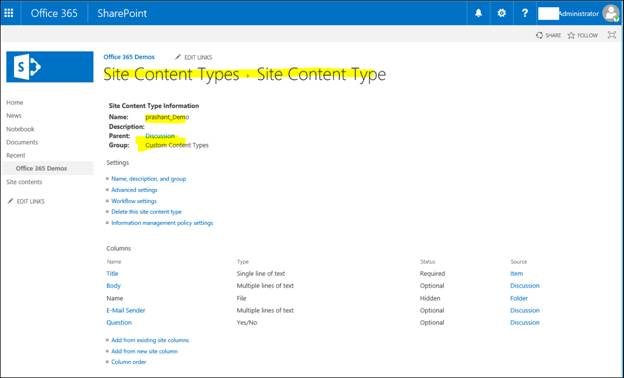Open notifications bell icon
Image resolution: width=624 pixels, height=378 pixels.
click(x=478, y=13)
